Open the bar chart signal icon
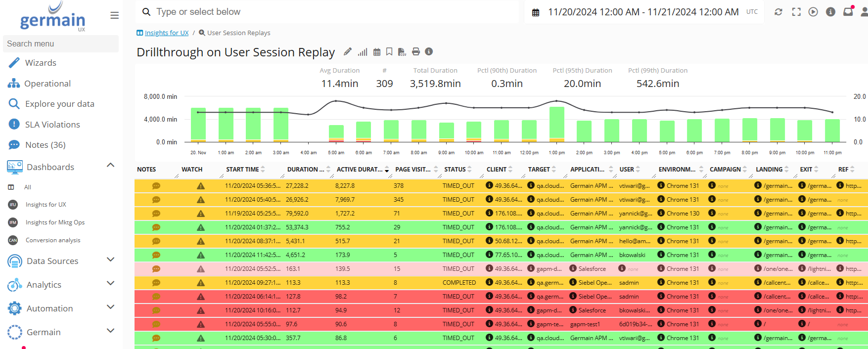The width and height of the screenshot is (868, 349). click(363, 52)
